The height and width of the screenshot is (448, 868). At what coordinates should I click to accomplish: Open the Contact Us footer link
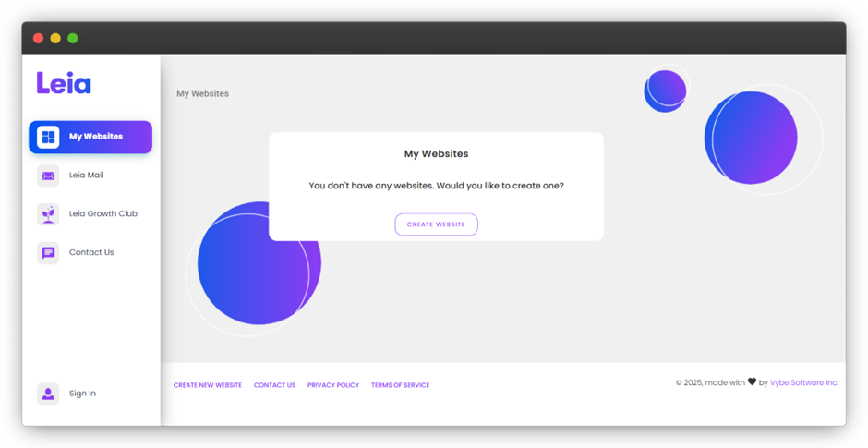tap(274, 385)
